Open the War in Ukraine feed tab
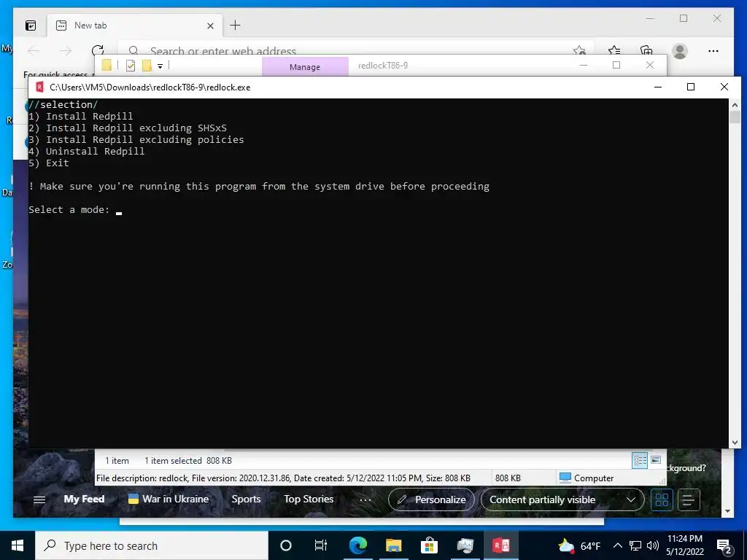This screenshot has width=747, height=560. 169,499
